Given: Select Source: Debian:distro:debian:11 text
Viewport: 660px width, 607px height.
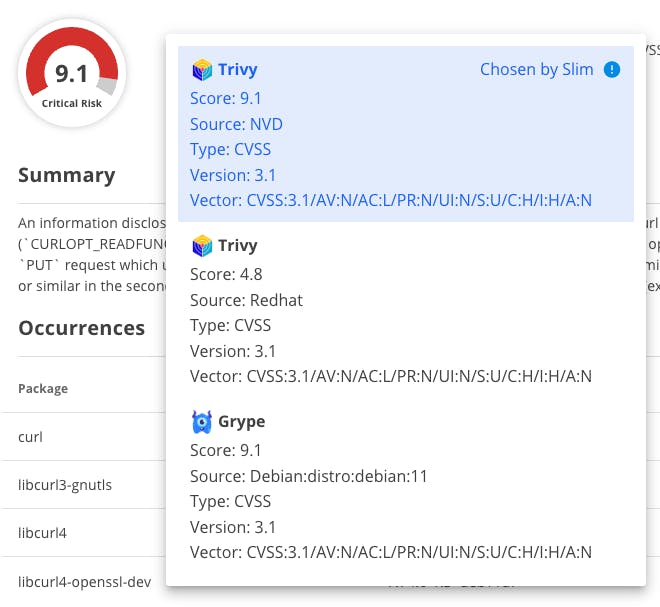Looking at the screenshot, I should (309, 476).
